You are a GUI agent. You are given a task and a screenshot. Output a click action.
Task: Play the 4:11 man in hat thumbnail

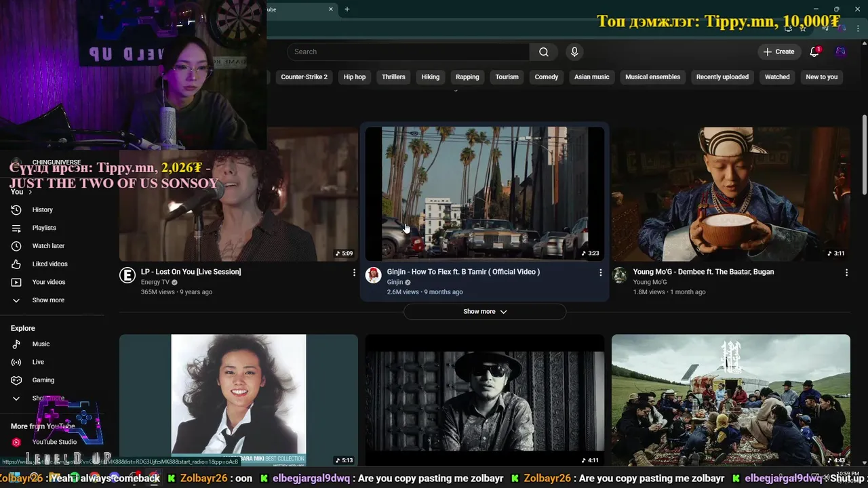485,400
